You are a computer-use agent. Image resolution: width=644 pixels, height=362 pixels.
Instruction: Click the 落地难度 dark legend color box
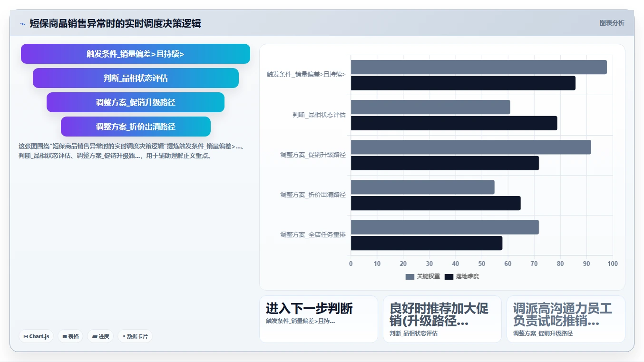[449, 277]
